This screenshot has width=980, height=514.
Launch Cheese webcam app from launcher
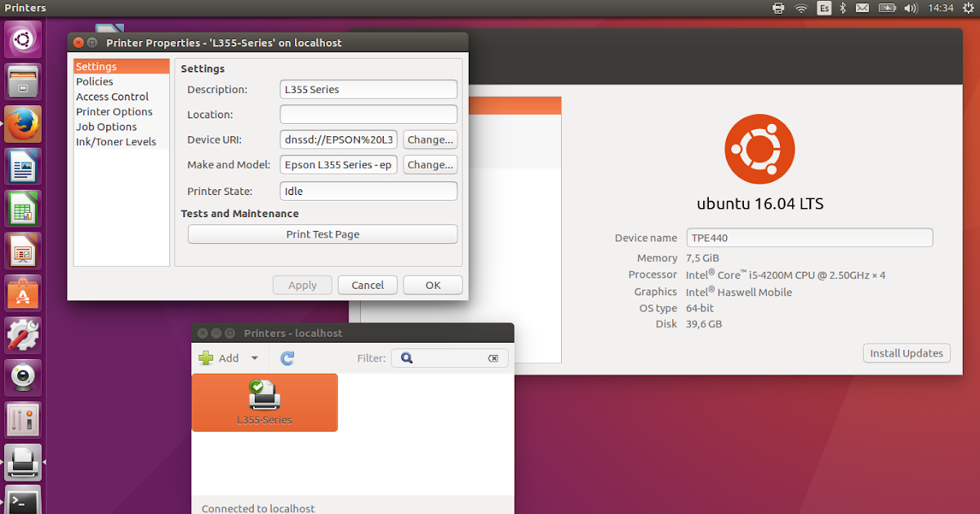coord(23,379)
